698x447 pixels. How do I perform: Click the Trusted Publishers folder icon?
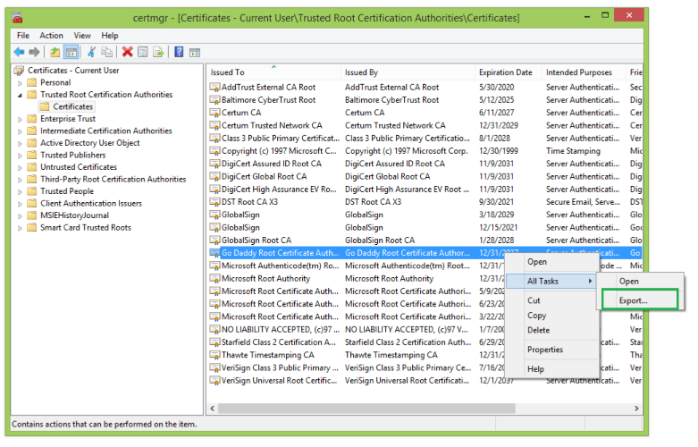32,155
